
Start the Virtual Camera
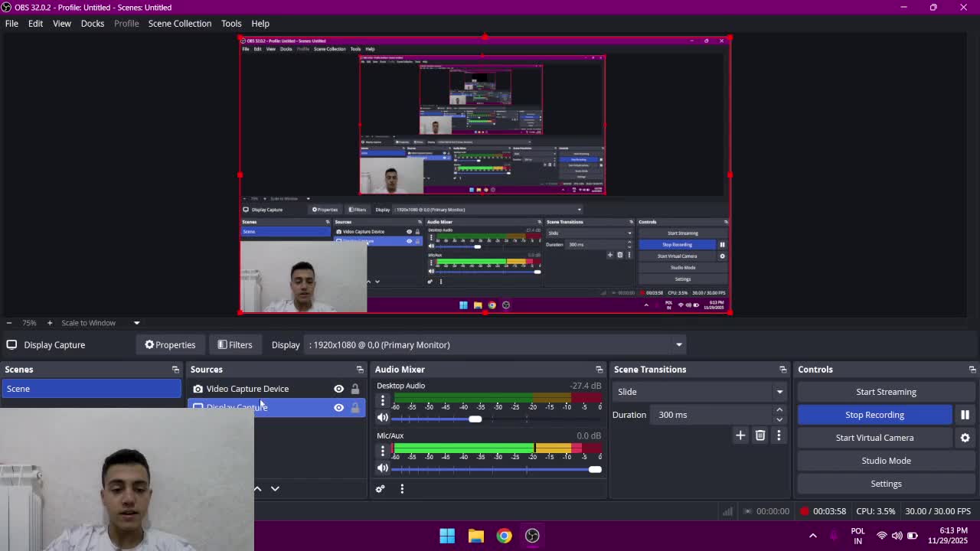874,438
